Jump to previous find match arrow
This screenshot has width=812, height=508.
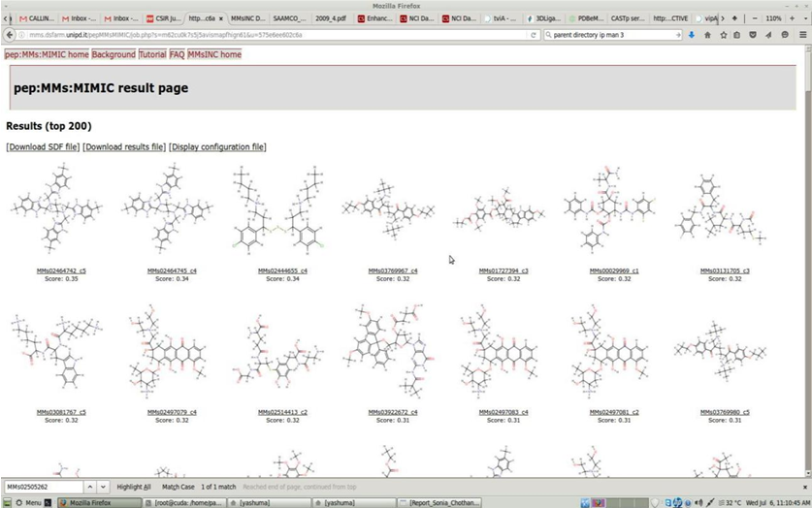tap(89, 487)
